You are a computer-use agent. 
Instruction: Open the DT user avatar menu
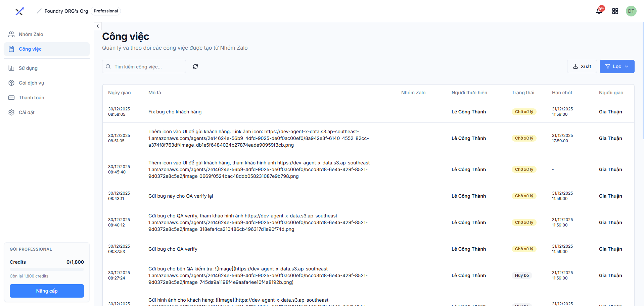tap(631, 11)
